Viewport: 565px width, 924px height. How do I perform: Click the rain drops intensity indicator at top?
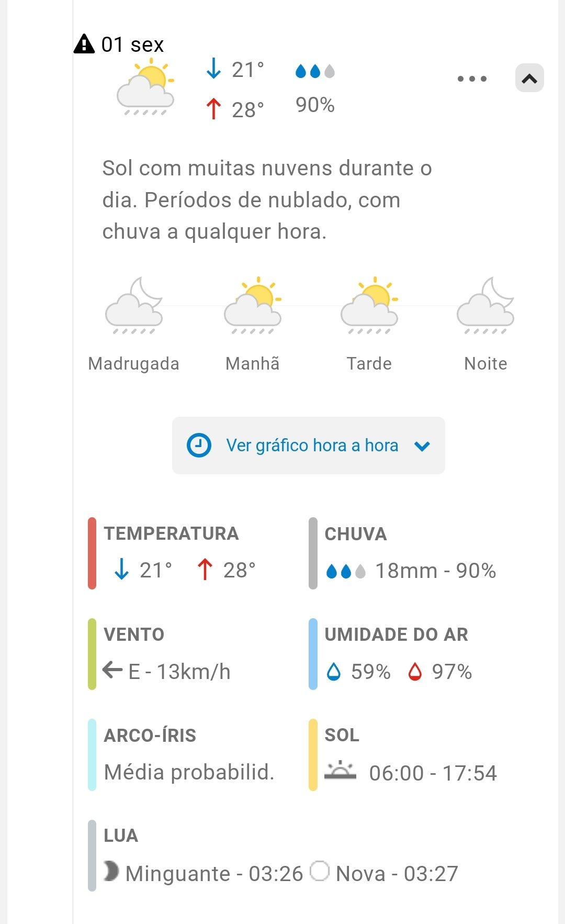(315, 71)
